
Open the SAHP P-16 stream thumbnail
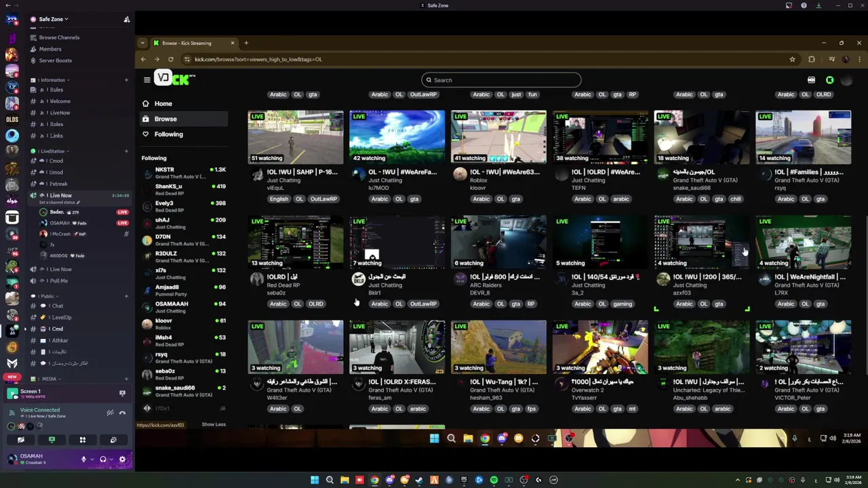[x=296, y=138]
